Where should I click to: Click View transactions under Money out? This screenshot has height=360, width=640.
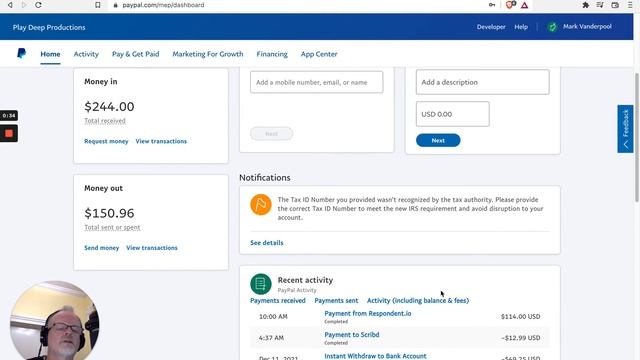click(152, 248)
